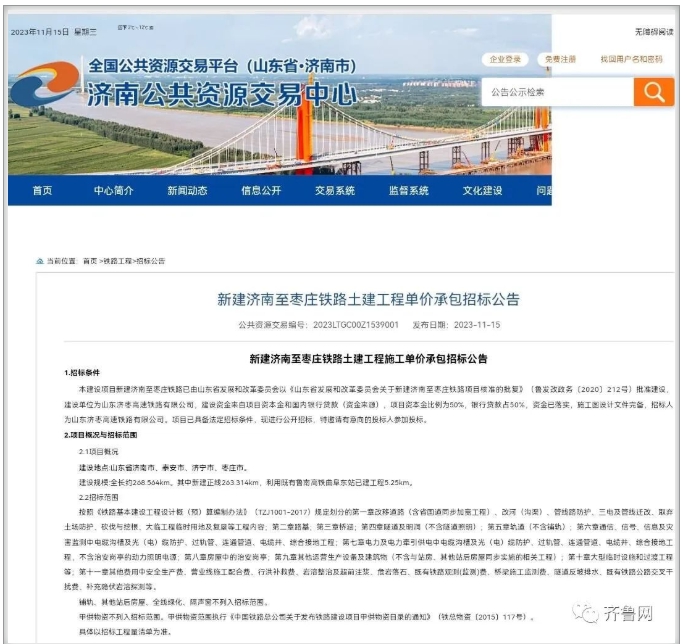Open the 新闻动态 menu item
The width and height of the screenshot is (681, 644).
click(x=188, y=191)
